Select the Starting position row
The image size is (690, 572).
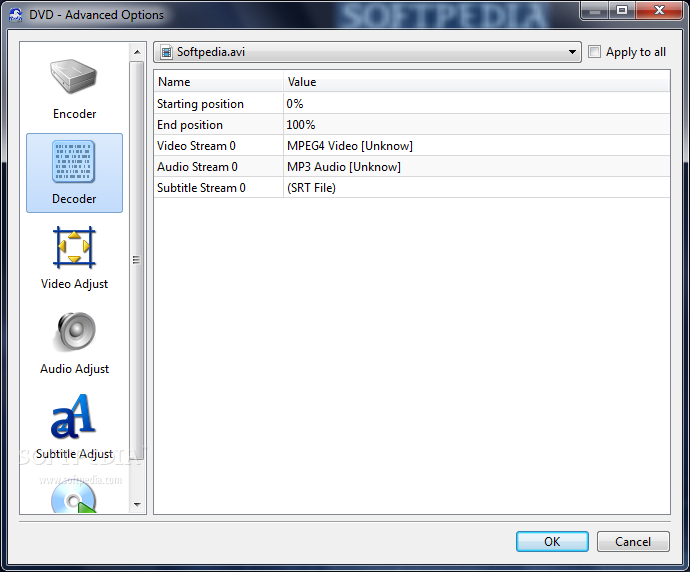[412, 104]
